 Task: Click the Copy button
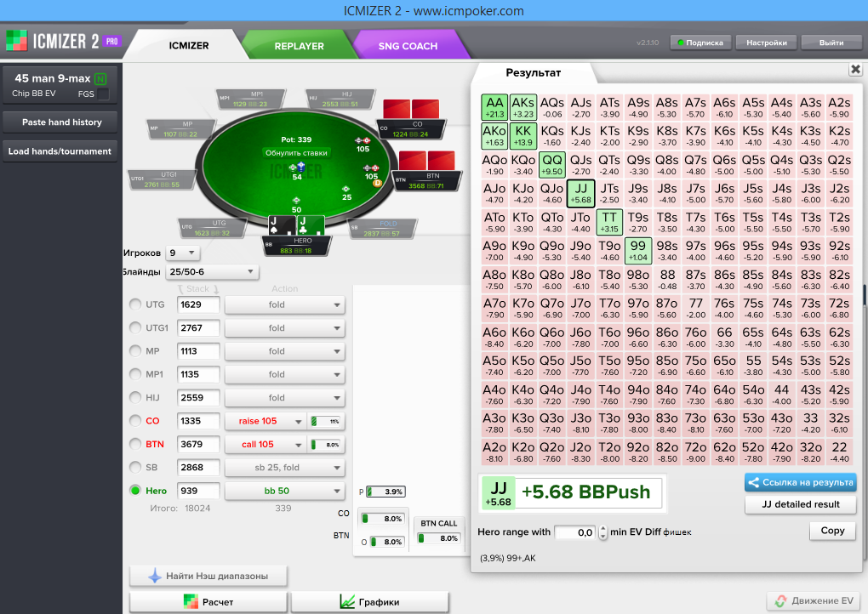pyautogui.click(x=832, y=531)
